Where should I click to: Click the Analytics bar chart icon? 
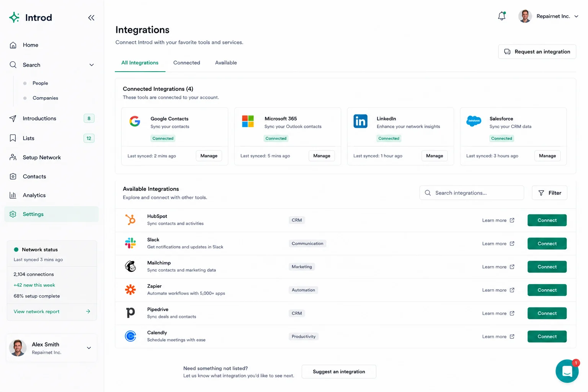coord(13,195)
